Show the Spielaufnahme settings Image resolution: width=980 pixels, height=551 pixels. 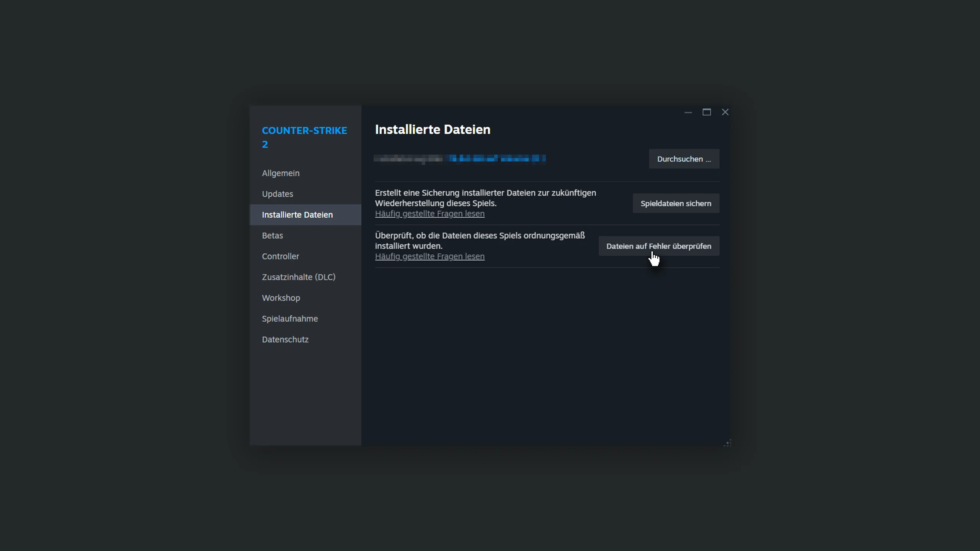[305, 319]
